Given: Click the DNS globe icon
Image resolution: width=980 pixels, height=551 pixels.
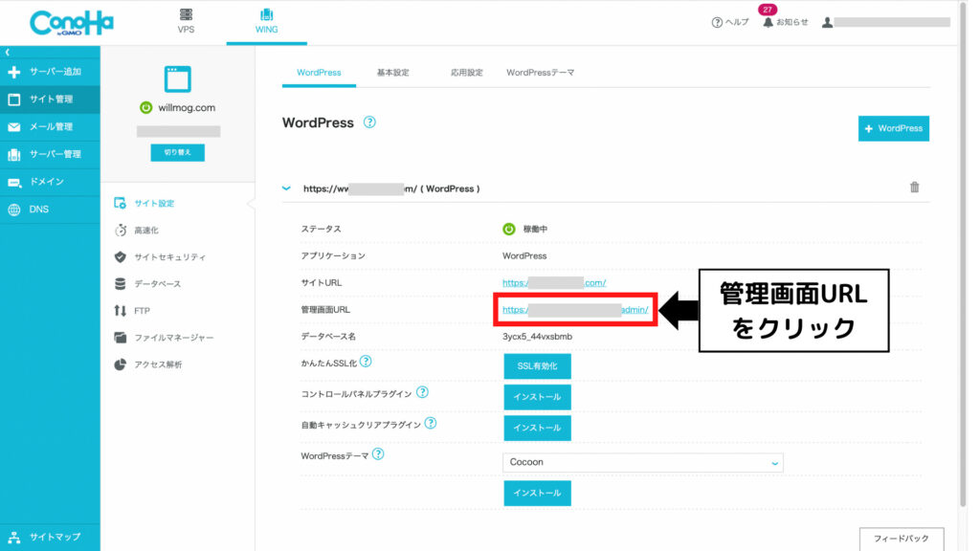Looking at the screenshot, I should [x=13, y=209].
